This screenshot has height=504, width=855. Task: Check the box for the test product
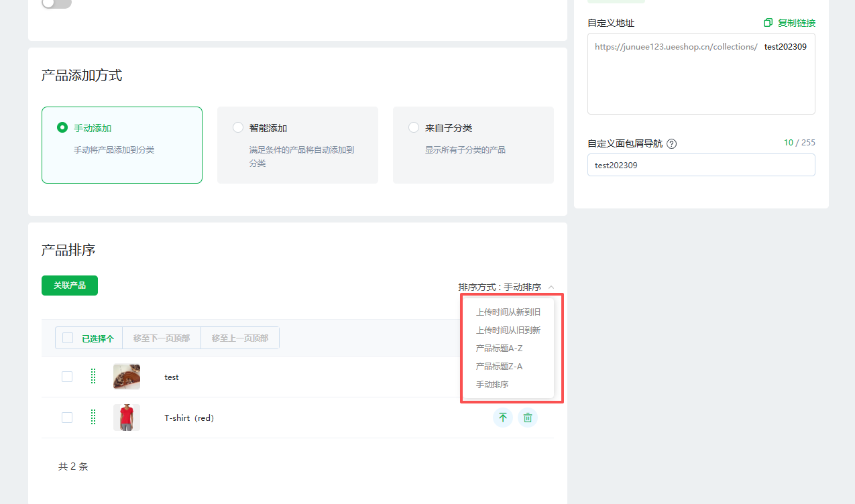67,377
